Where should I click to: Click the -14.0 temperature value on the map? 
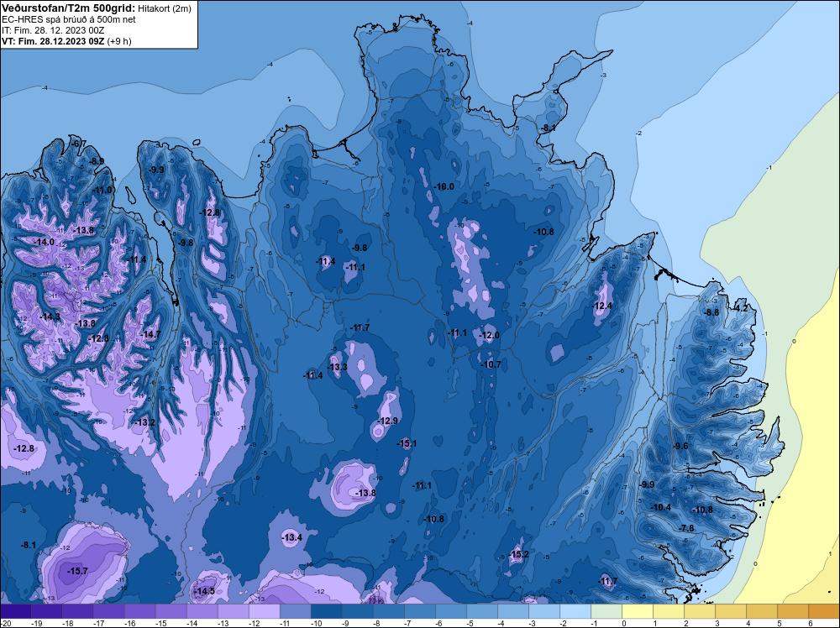point(44,242)
